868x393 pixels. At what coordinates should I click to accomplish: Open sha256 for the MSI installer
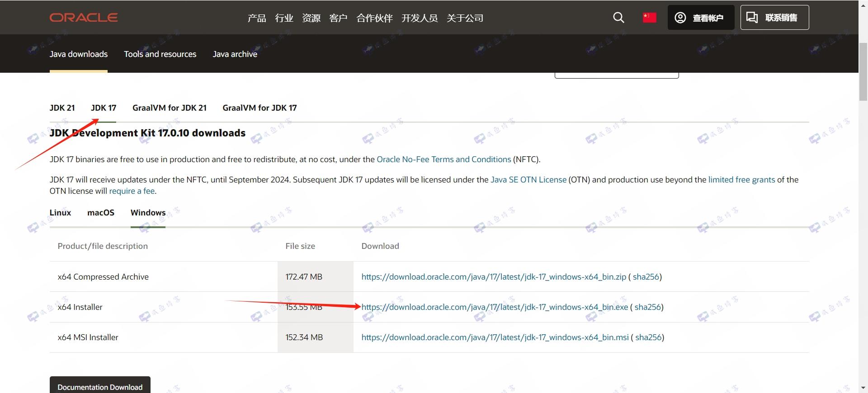[x=648, y=337]
